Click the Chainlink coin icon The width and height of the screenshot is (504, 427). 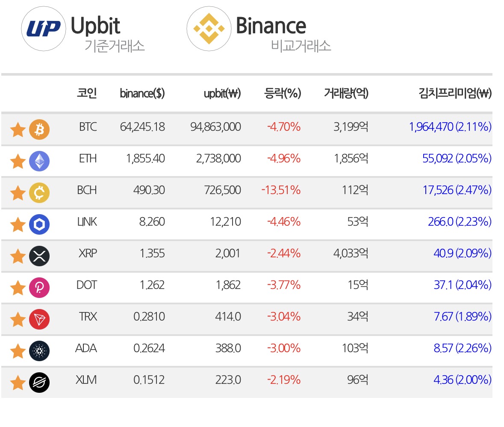tap(39, 224)
